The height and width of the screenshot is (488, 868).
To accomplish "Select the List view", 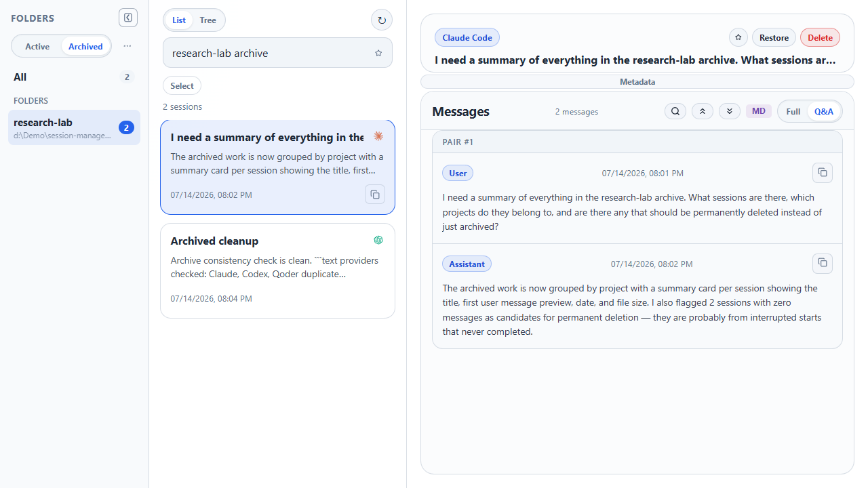I will point(179,20).
